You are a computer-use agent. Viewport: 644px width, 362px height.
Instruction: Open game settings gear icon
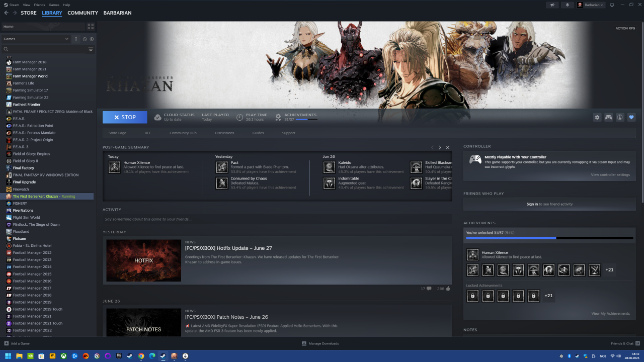point(597,117)
